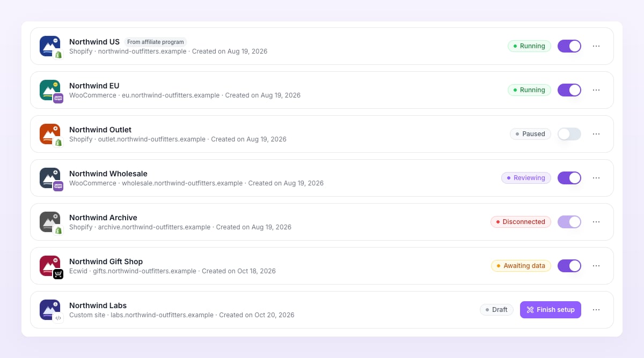Select the Northwind Wholesale title
The image size is (644, 358).
tap(108, 174)
